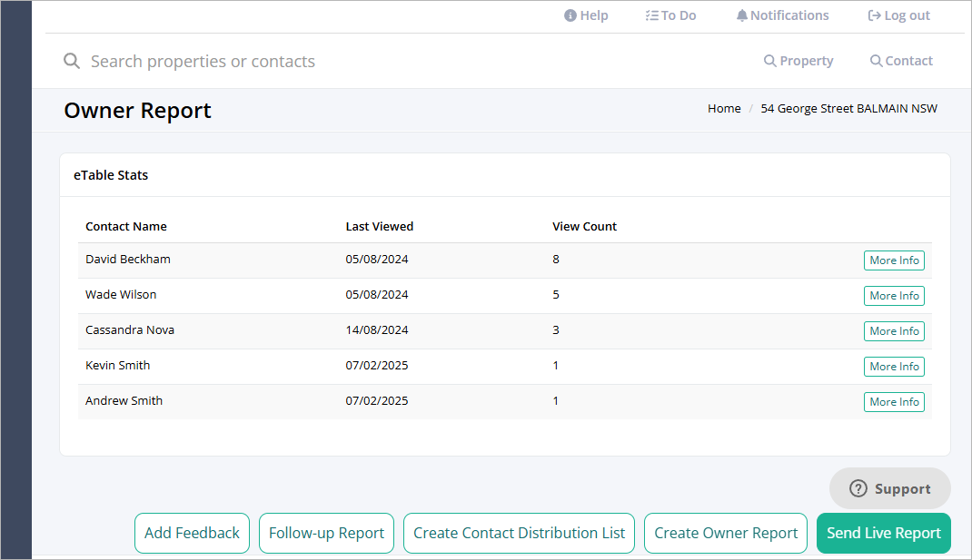The image size is (972, 560).
Task: Show More Info for Cassandra Nova
Action: pos(894,330)
